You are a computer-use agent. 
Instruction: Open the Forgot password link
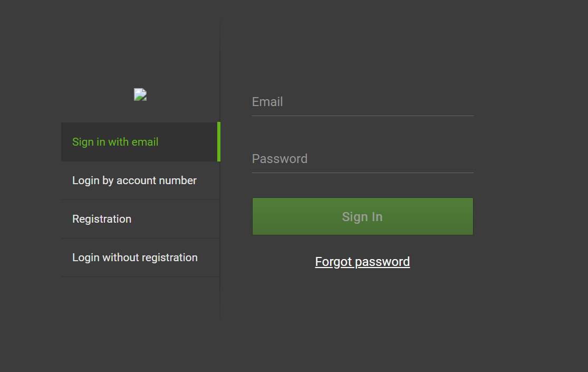[362, 262]
